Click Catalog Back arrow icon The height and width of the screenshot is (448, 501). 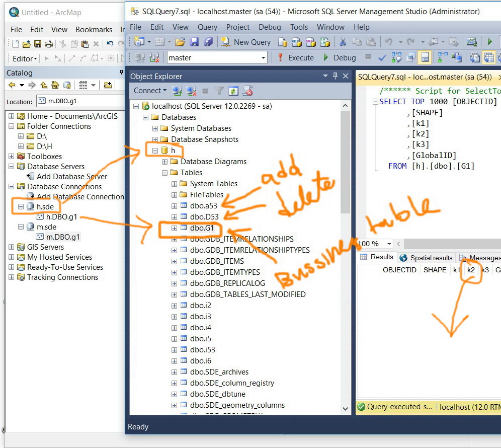(12, 85)
